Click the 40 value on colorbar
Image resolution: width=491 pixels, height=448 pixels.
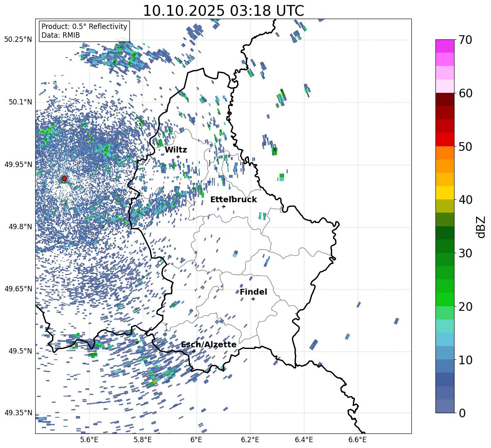coord(465,200)
